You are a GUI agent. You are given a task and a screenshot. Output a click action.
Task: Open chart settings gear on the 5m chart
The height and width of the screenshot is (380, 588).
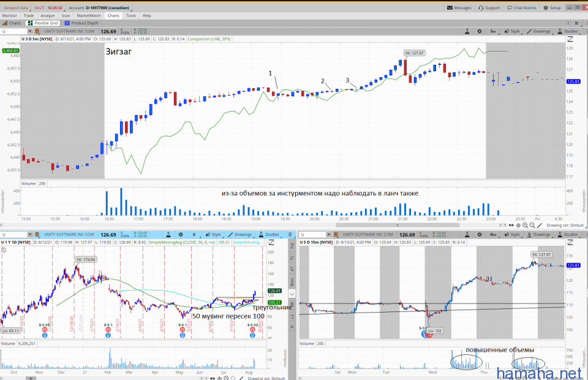click(479, 31)
